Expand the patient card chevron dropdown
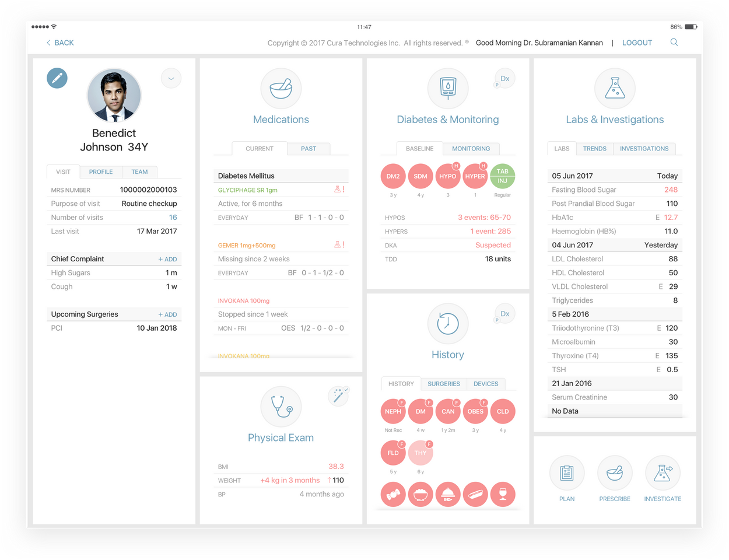 click(x=171, y=78)
